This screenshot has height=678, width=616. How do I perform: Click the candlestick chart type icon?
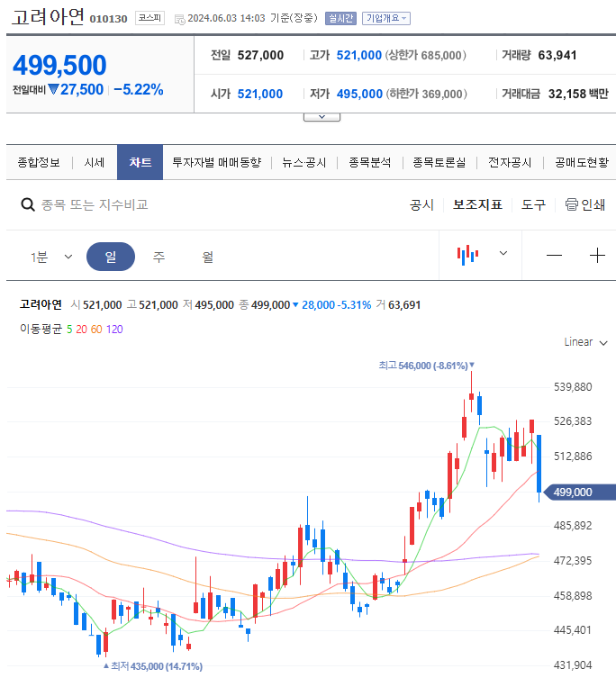467,255
